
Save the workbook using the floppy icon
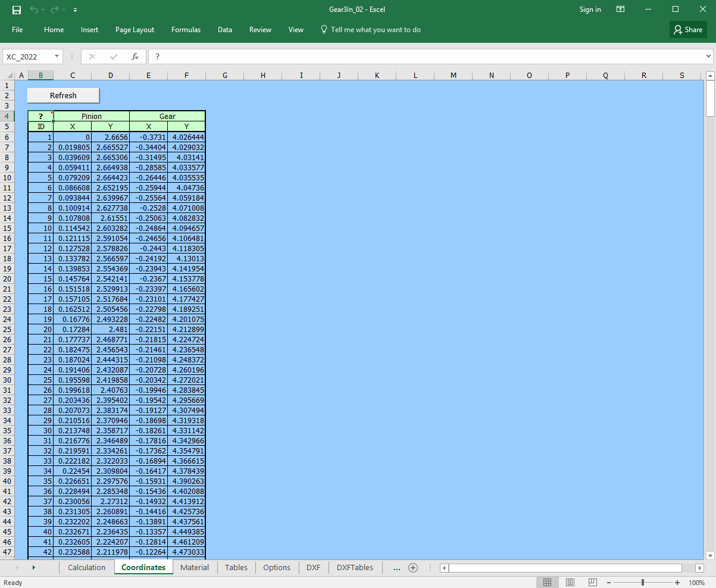click(x=17, y=10)
